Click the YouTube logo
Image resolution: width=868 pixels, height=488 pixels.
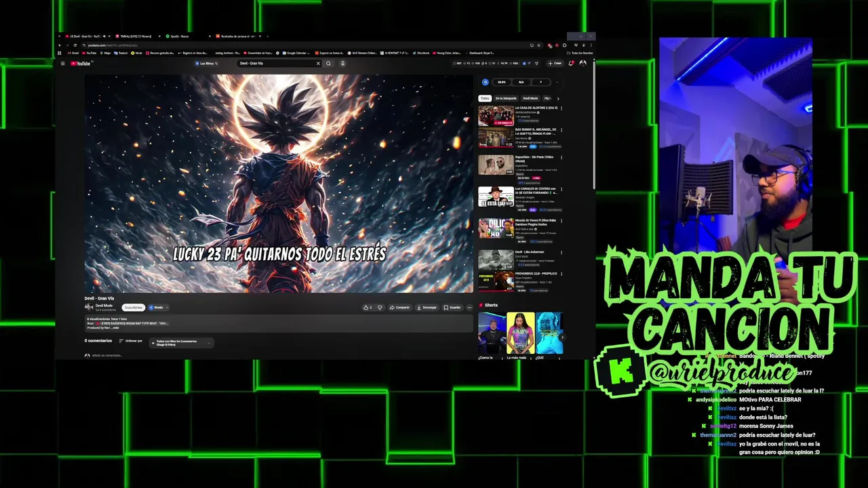(x=81, y=64)
